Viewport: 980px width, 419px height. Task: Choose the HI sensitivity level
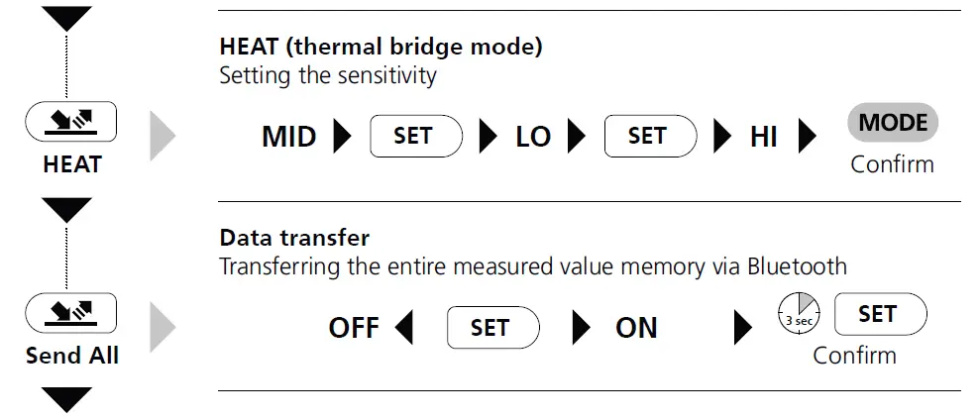(763, 137)
